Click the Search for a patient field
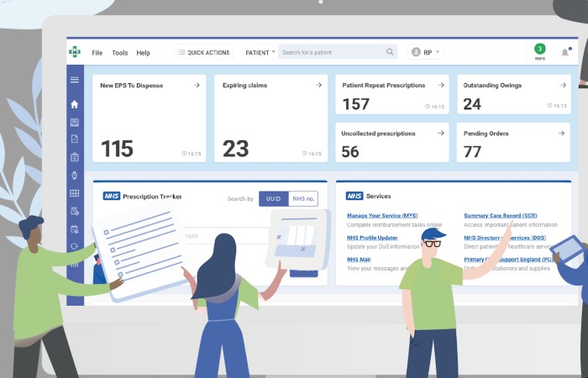Screen dimensions: 588x378 [x=338, y=52]
